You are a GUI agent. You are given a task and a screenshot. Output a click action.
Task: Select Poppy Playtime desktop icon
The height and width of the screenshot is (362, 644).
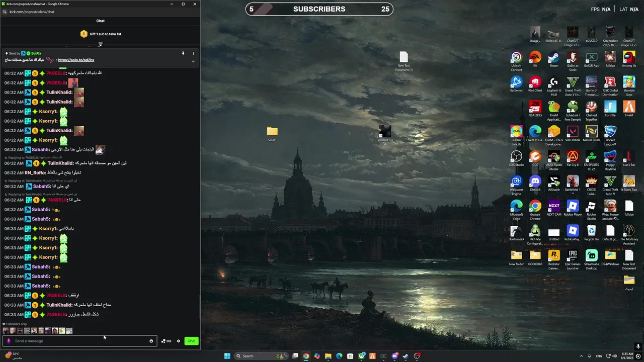[610, 160]
